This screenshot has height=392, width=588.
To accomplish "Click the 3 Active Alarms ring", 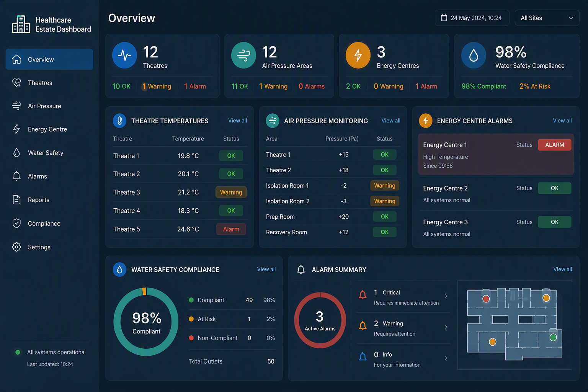I will tap(320, 320).
